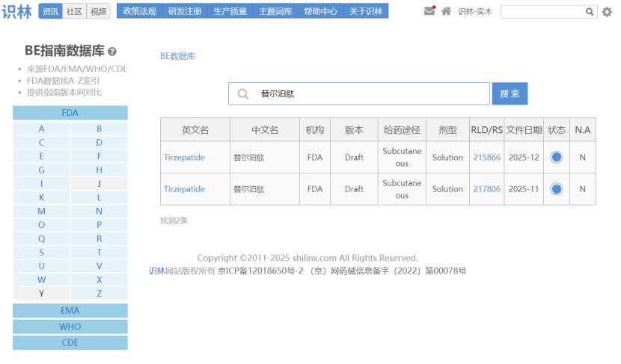Click the status circle for RLD 215866
The width and height of the screenshot is (621, 364).
coord(556,157)
